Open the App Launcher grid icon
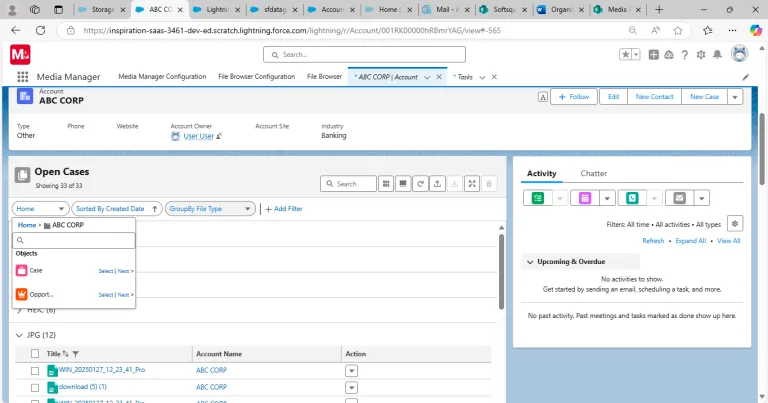Screen dimensions: 768x403 pyautogui.click(x=23, y=77)
